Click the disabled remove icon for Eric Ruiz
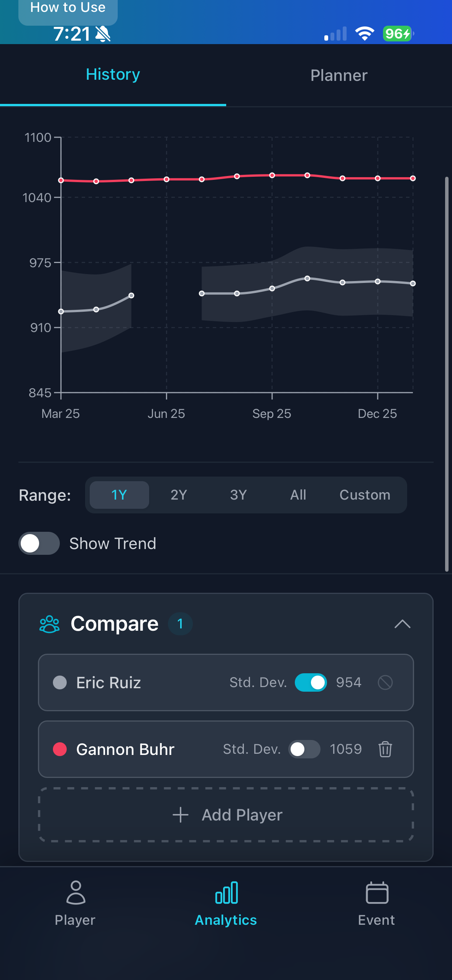The height and width of the screenshot is (980, 452). [x=385, y=682]
